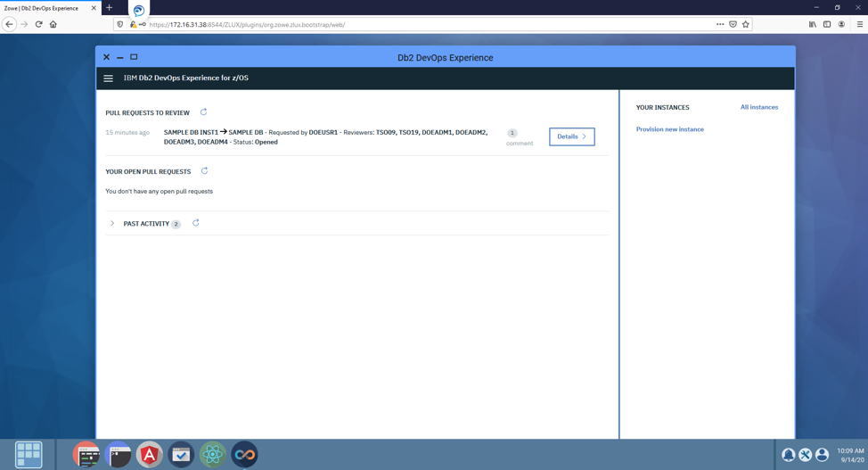The height and width of the screenshot is (470, 868).
Task: Click the Your Instances heading
Action: [x=663, y=108]
